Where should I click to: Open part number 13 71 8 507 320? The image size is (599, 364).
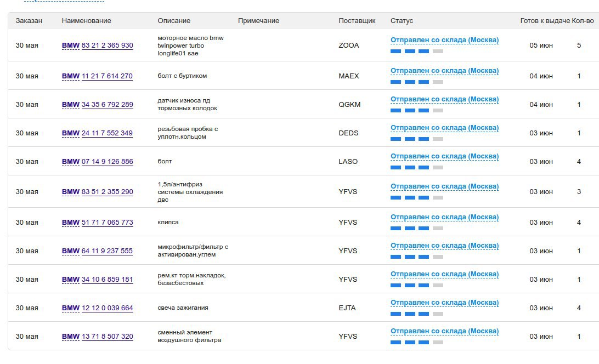108,337
